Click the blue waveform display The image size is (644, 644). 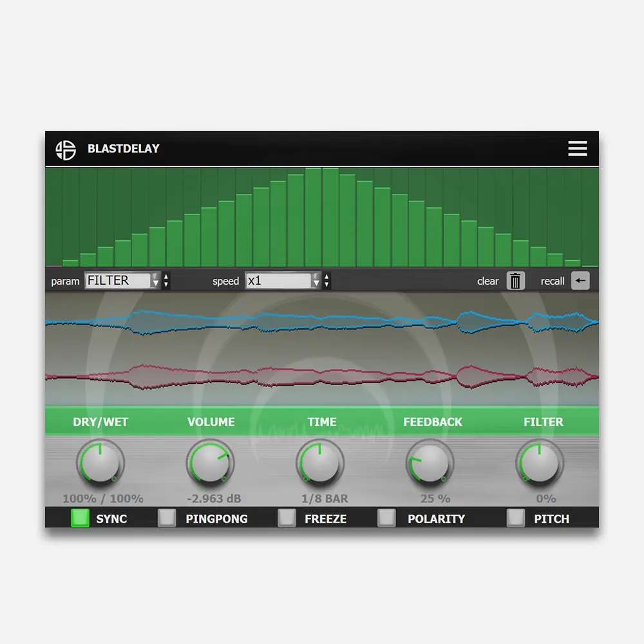pos(322,322)
